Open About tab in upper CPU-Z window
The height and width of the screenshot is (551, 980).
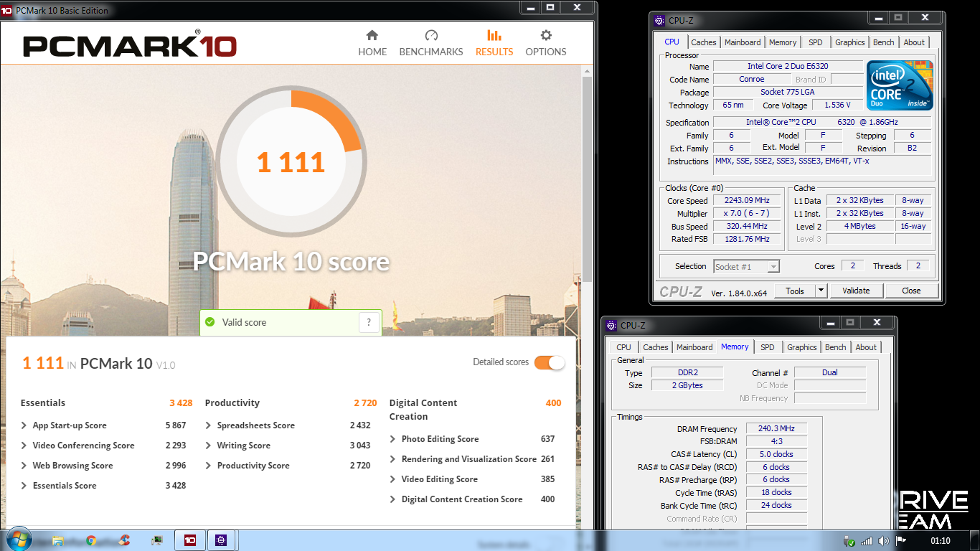coord(914,42)
